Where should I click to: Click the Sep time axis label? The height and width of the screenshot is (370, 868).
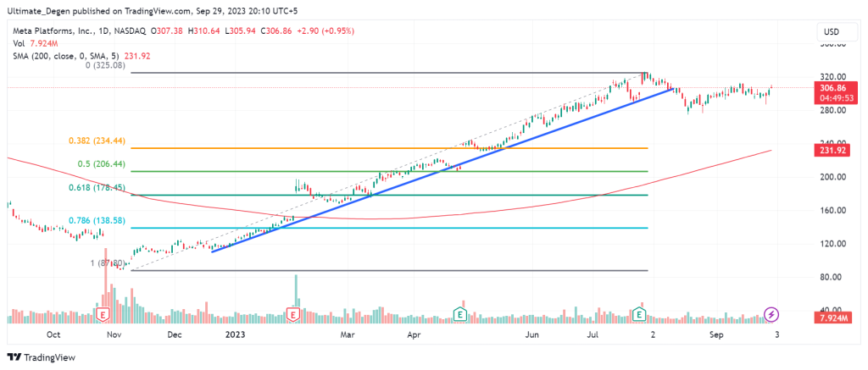coord(717,334)
